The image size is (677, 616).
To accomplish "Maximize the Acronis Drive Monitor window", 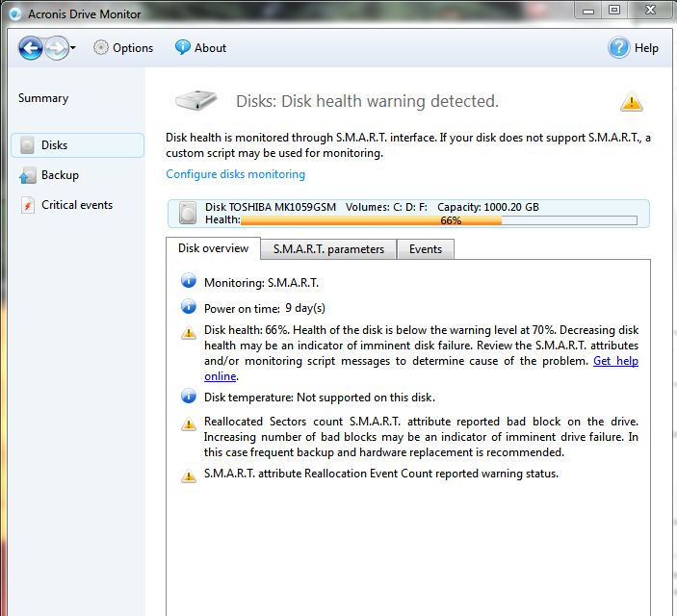I will [614, 10].
